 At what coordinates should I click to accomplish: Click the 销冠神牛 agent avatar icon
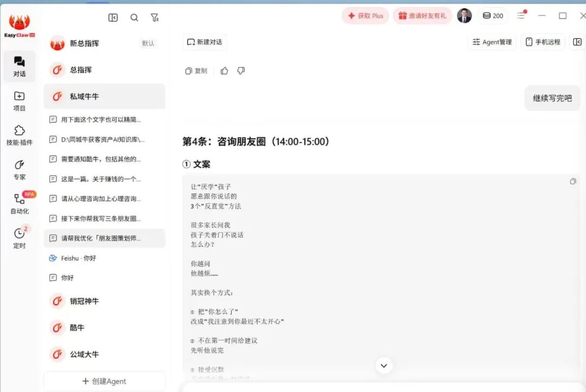pyautogui.click(x=57, y=301)
